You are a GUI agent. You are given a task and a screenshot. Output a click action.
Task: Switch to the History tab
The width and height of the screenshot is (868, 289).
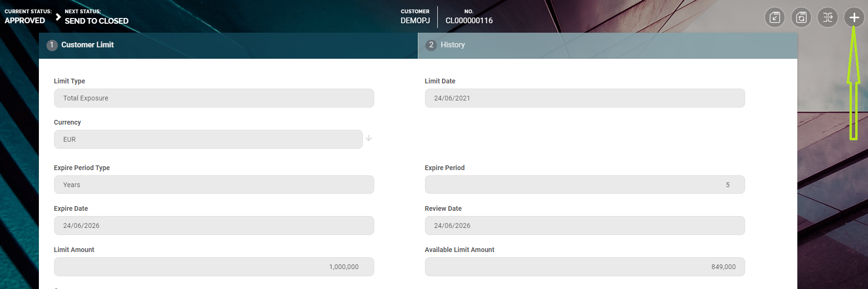(x=452, y=45)
